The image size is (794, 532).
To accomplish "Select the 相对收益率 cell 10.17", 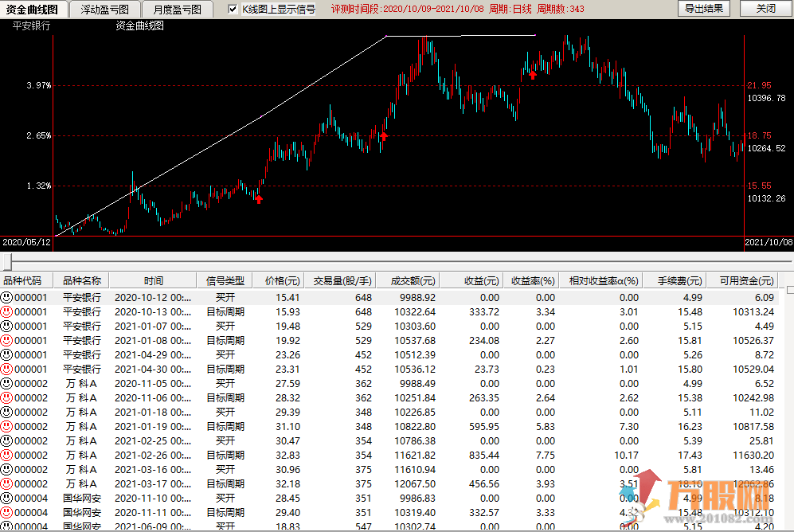I will (x=627, y=456).
